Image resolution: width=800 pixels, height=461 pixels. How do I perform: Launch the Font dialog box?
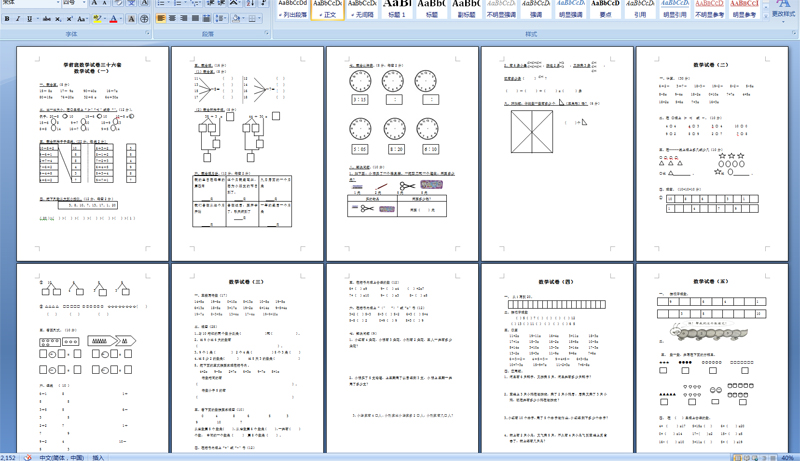pos(148,33)
